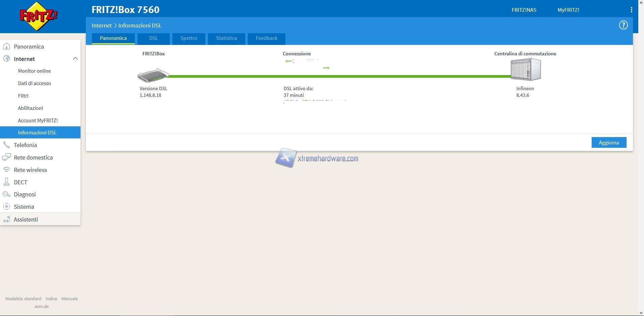Image resolution: width=644 pixels, height=316 pixels.
Task: Click the Centralina di commutazione server icon
Action: [525, 70]
